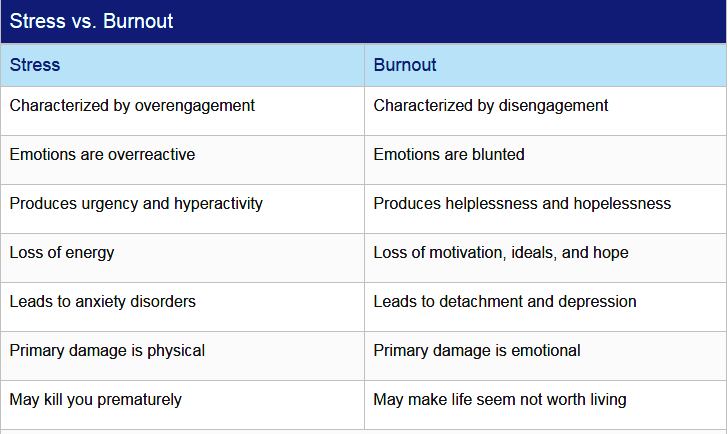Select "May kill you prematurely" text
728x434 pixels.
tap(95, 400)
